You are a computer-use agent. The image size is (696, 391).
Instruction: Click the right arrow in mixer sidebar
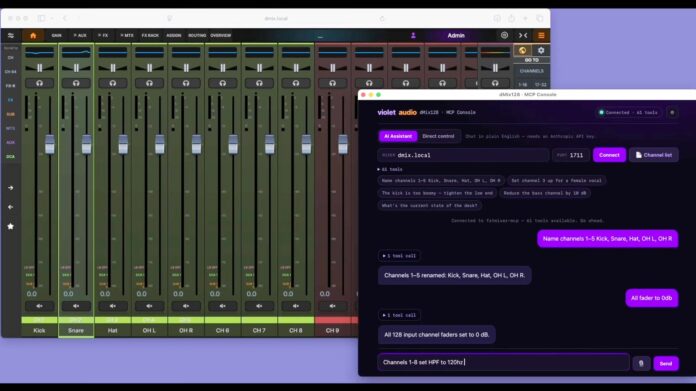(10, 188)
